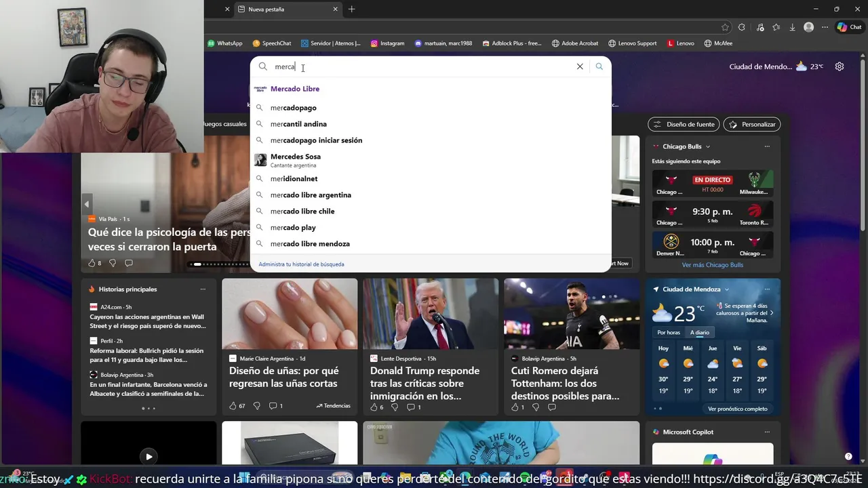Viewport: 868px width, 488px height.
Task: Open the browser extensions puzzle icon
Action: click(741, 27)
